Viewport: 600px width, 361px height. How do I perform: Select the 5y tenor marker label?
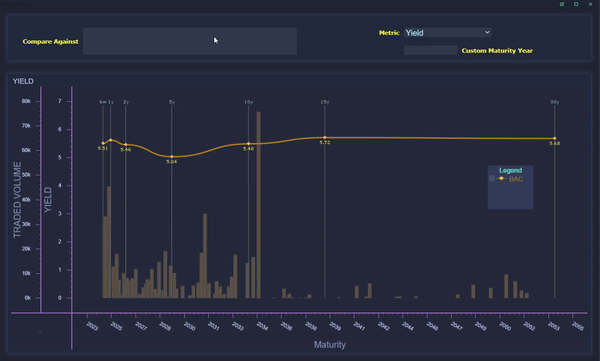[x=172, y=102]
